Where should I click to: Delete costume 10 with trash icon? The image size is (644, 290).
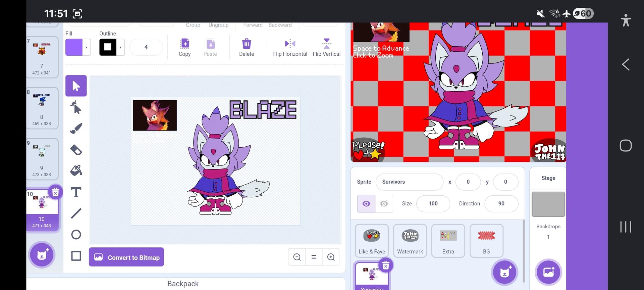56,192
